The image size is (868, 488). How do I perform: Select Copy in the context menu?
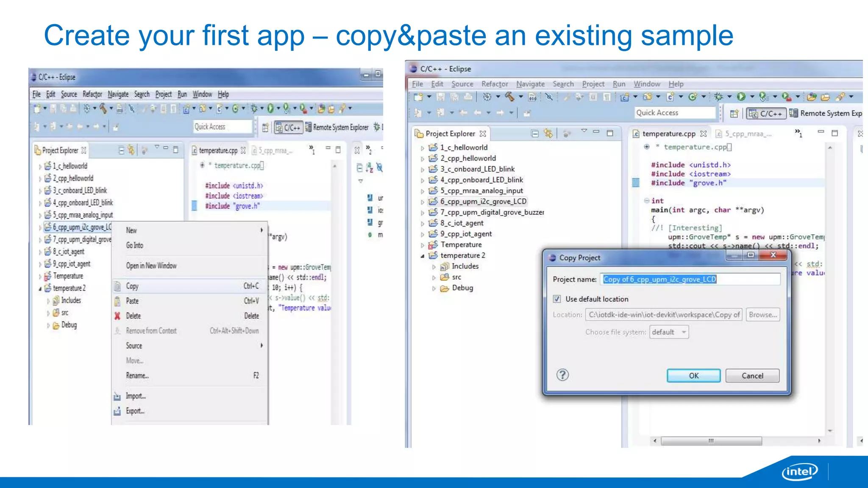[x=132, y=286]
